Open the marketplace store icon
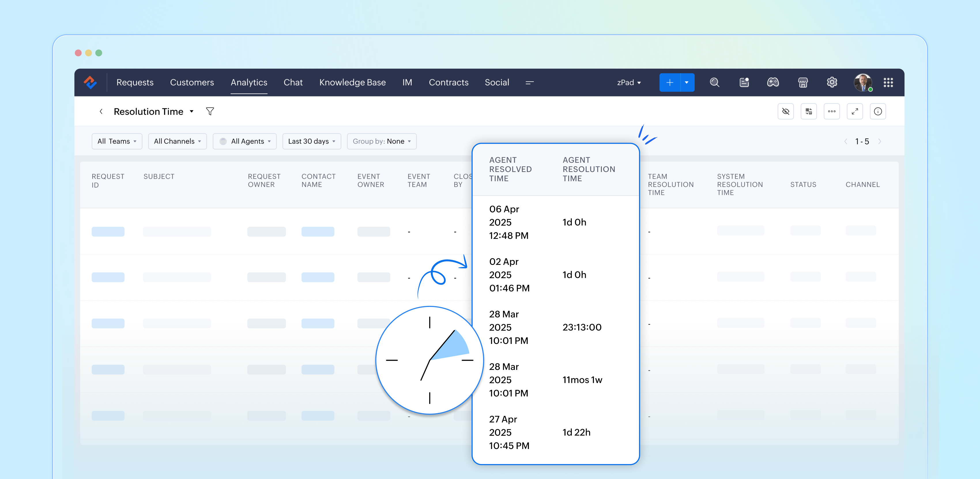The height and width of the screenshot is (479, 980). 802,82
